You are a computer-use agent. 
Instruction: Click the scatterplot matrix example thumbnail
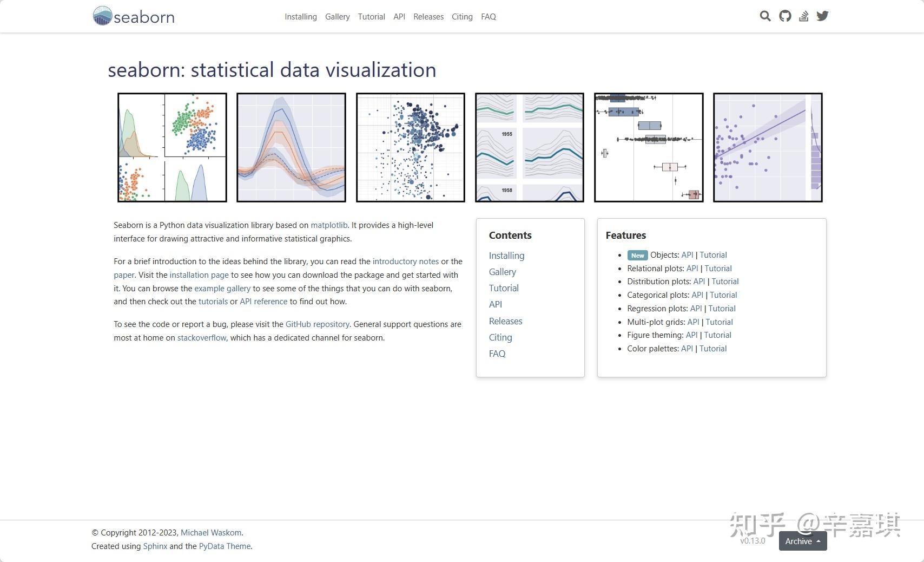click(172, 146)
